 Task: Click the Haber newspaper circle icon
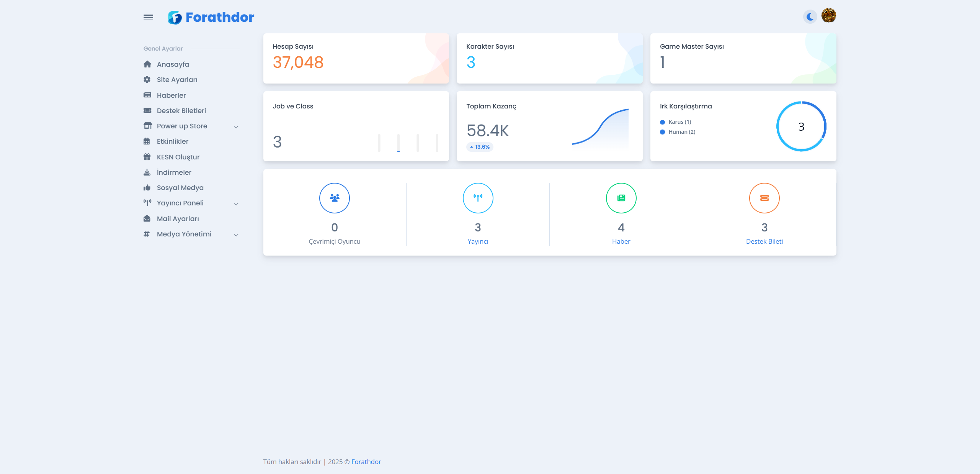621,198
